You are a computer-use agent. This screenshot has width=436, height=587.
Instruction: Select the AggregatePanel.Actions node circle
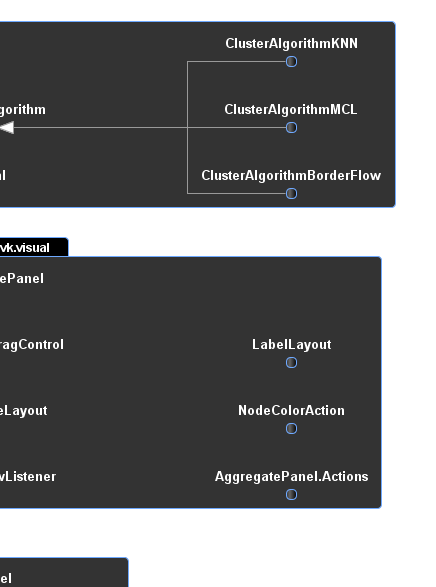point(292,495)
